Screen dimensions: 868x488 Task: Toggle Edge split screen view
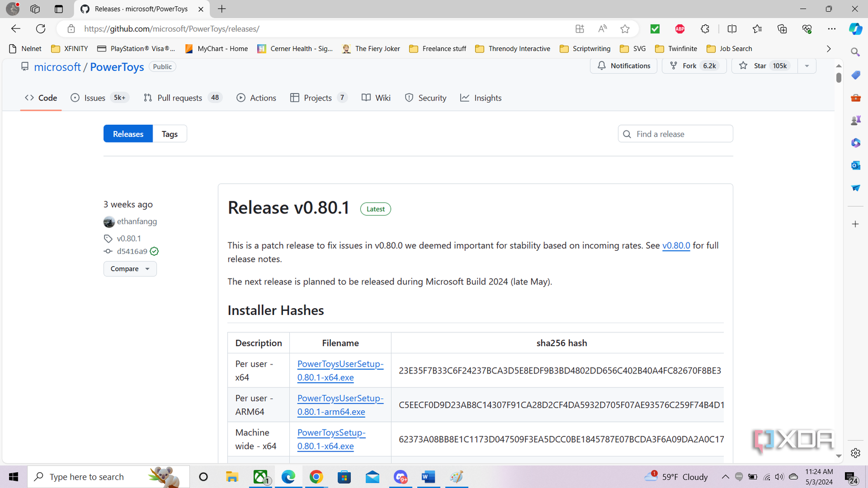click(732, 29)
